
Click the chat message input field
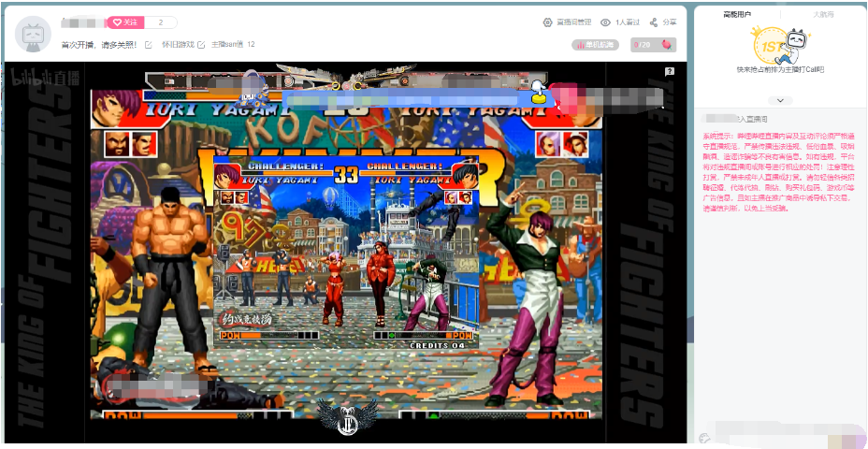[786, 436]
